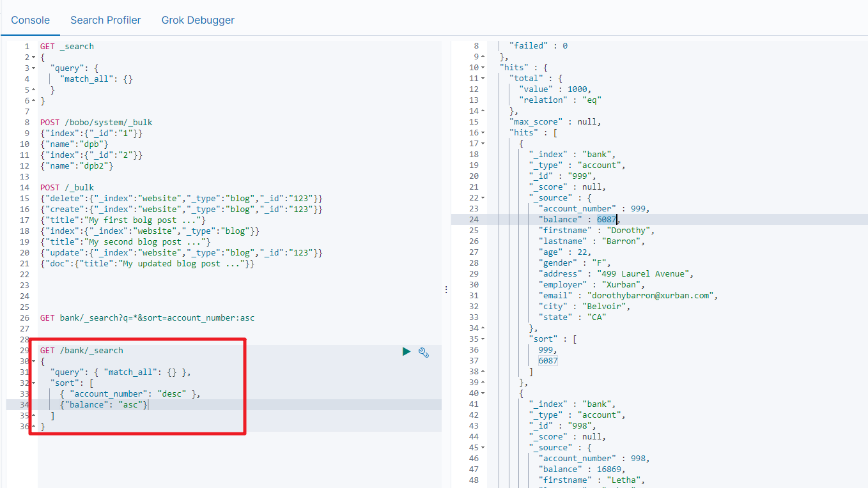This screenshot has height=488, width=868.
Task: Click the panel divider handle between editor and output
Action: tap(446, 289)
